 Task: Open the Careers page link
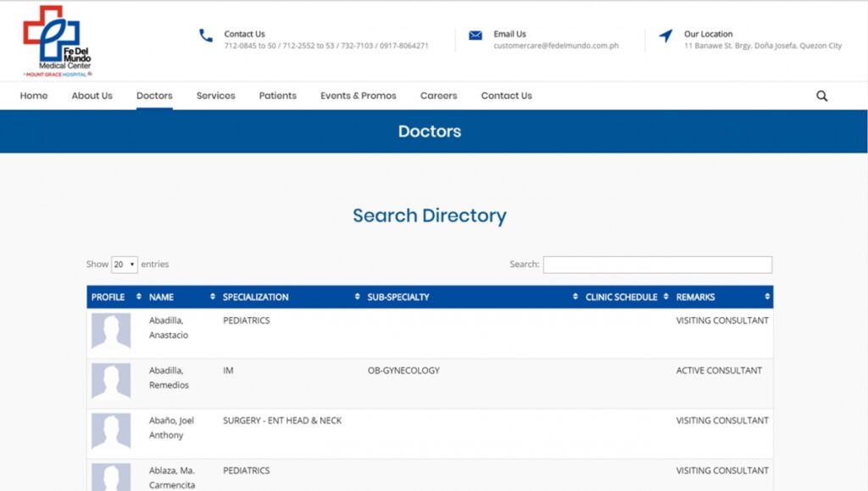pyautogui.click(x=438, y=96)
